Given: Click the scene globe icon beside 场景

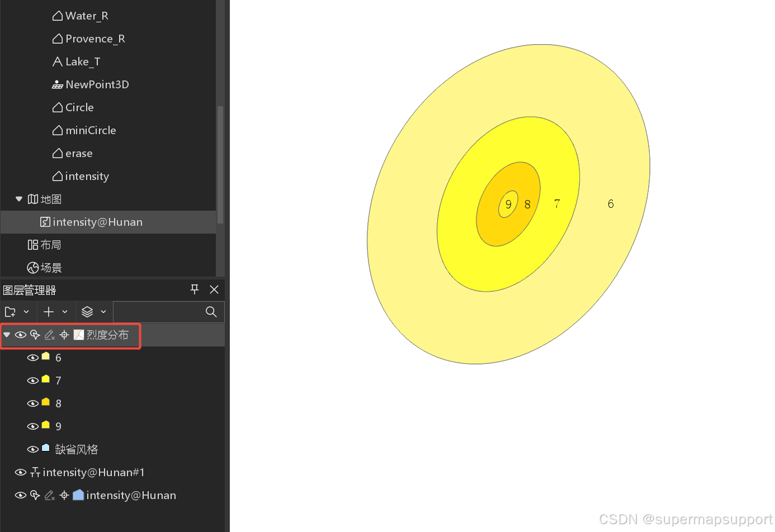Looking at the screenshot, I should tap(33, 268).
